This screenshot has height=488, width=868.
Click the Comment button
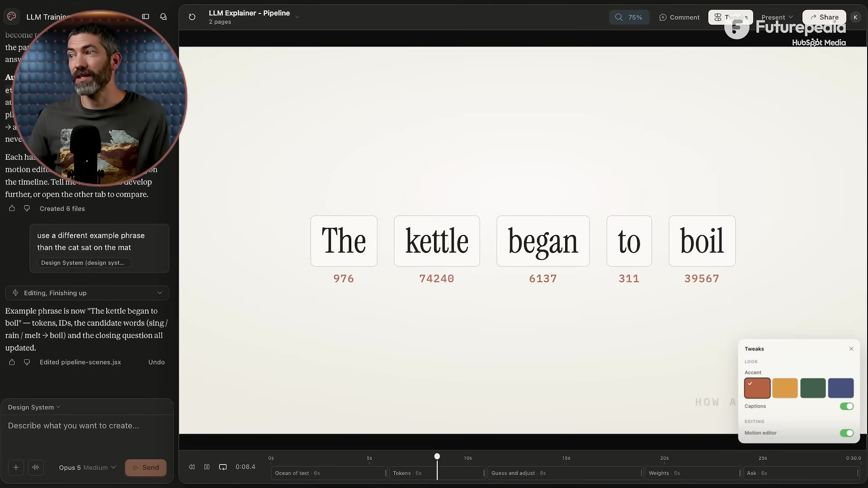pos(679,17)
